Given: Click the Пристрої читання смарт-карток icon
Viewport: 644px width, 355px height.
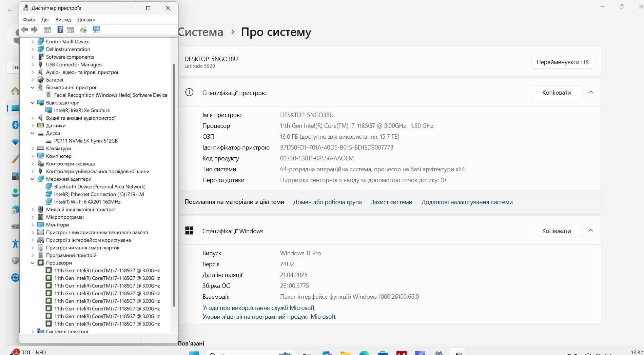Looking at the screenshot, I should [x=41, y=248].
